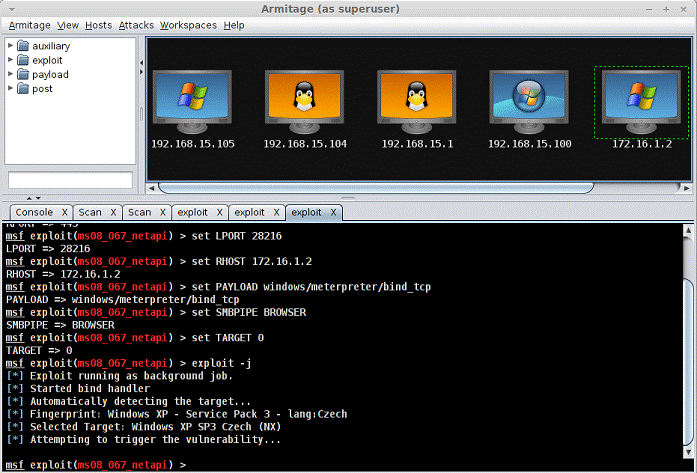Viewport: 697px width, 473px height.
Task: Switch to the first exploit tab
Action: (192, 212)
